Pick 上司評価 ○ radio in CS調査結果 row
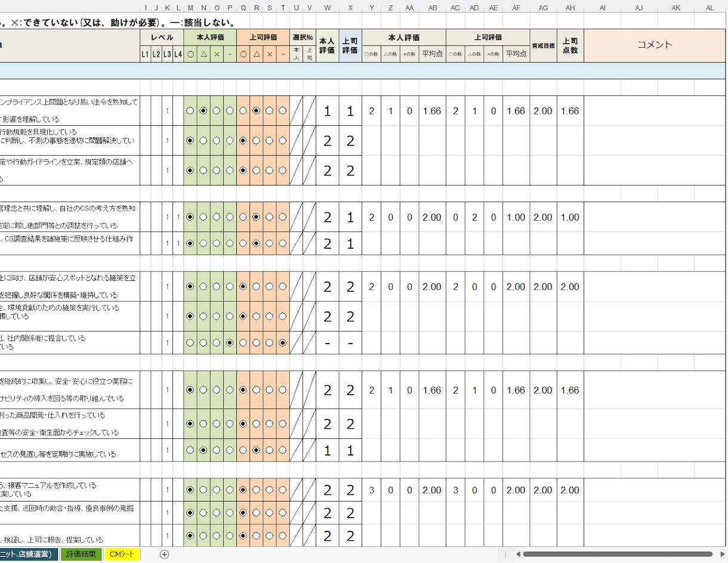 pyautogui.click(x=243, y=243)
